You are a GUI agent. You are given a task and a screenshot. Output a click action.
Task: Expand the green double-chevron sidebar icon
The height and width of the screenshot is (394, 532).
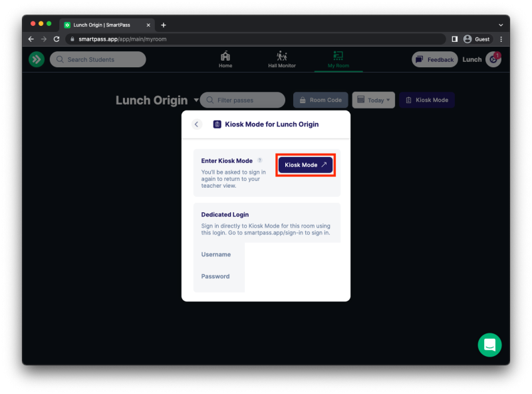pyautogui.click(x=37, y=59)
